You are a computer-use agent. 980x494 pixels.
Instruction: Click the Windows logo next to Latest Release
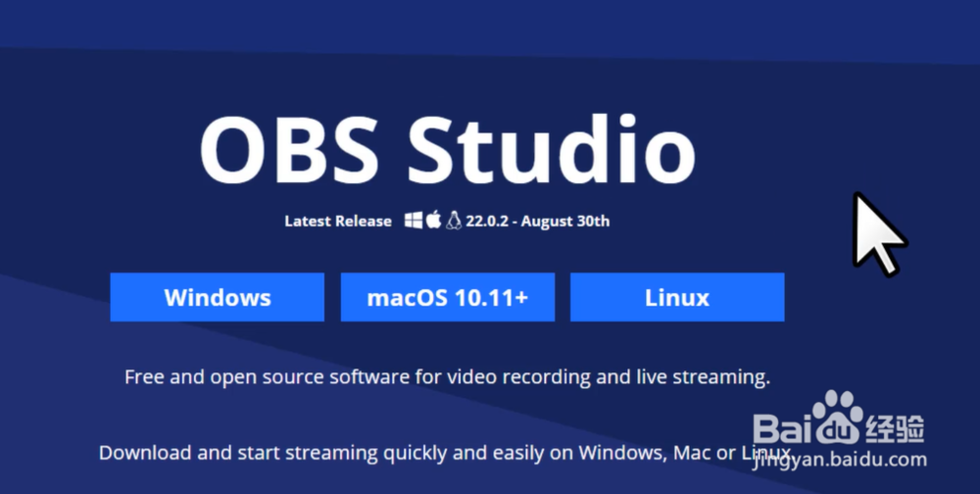click(414, 221)
